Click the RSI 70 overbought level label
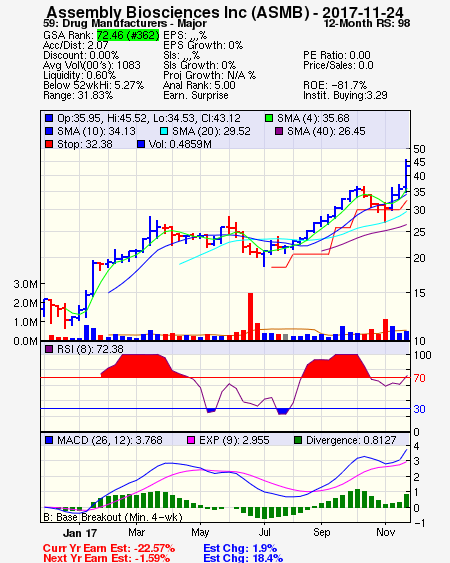The image size is (450, 563). (419, 378)
